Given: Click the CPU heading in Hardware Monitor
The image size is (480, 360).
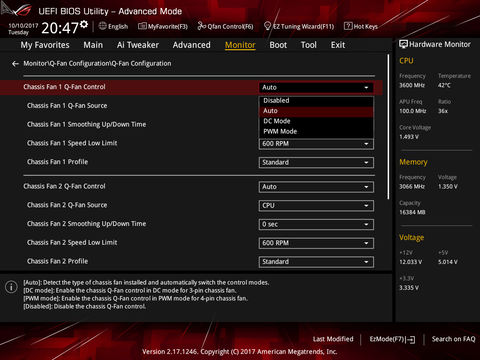Looking at the screenshot, I should [x=406, y=61].
